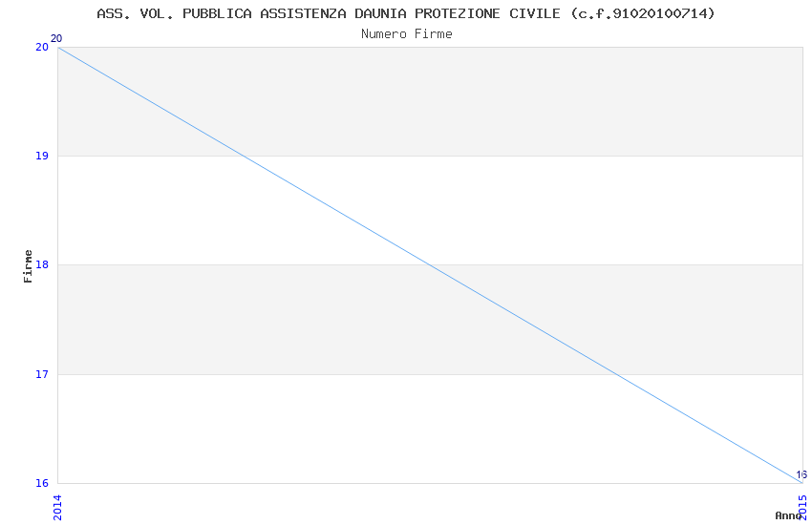
Task: Click the vertical "Firme" axis label
Action: click(29, 265)
